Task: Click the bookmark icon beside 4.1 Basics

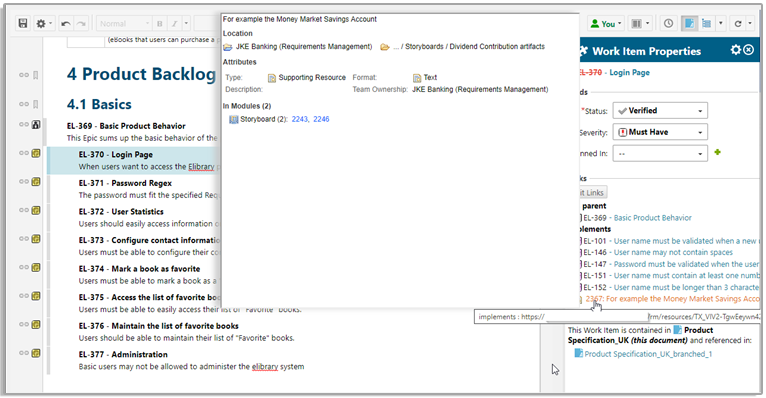Action: point(36,104)
